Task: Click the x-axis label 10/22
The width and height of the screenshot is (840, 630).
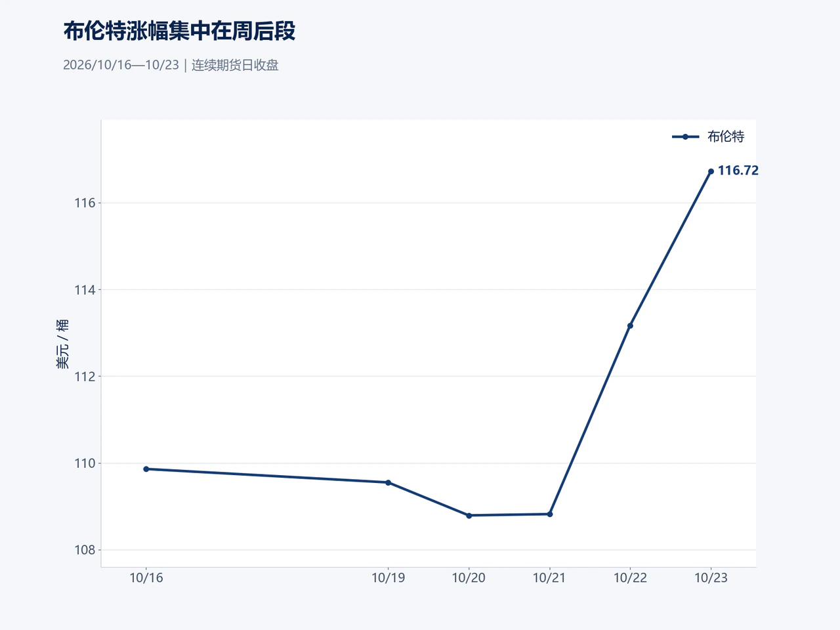Action: (x=631, y=577)
